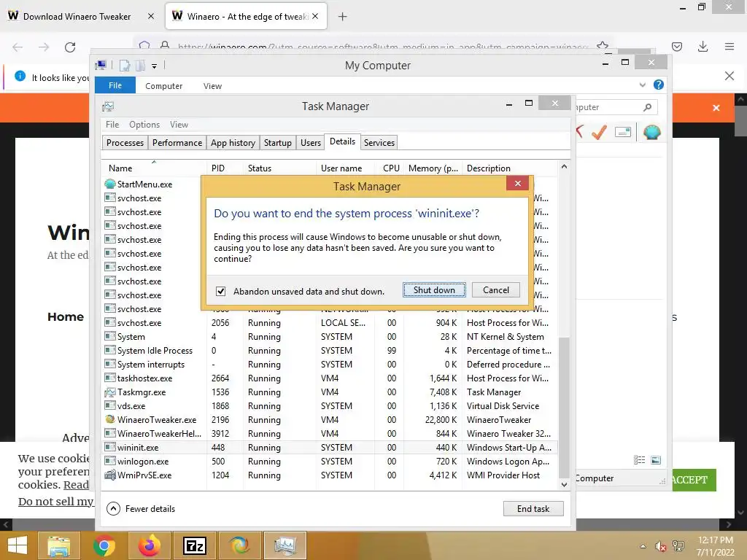The image size is (747, 560).
Task: Click Properties icon in My Computer quick access toolbar
Action: [x=124, y=66]
